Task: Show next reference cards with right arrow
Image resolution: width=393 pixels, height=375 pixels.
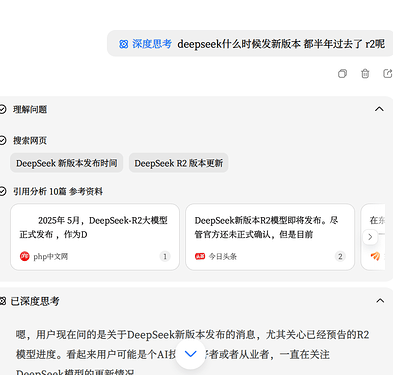Action: point(370,237)
